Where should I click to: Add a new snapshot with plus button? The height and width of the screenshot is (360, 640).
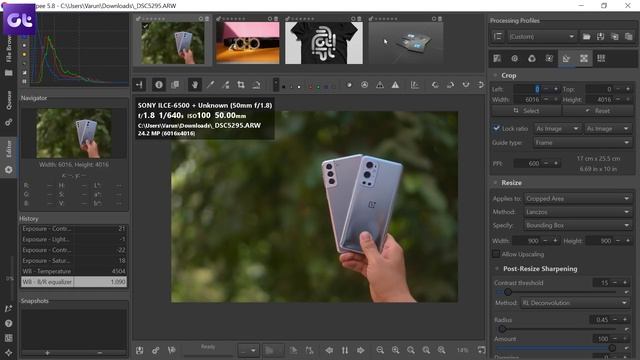(47, 353)
